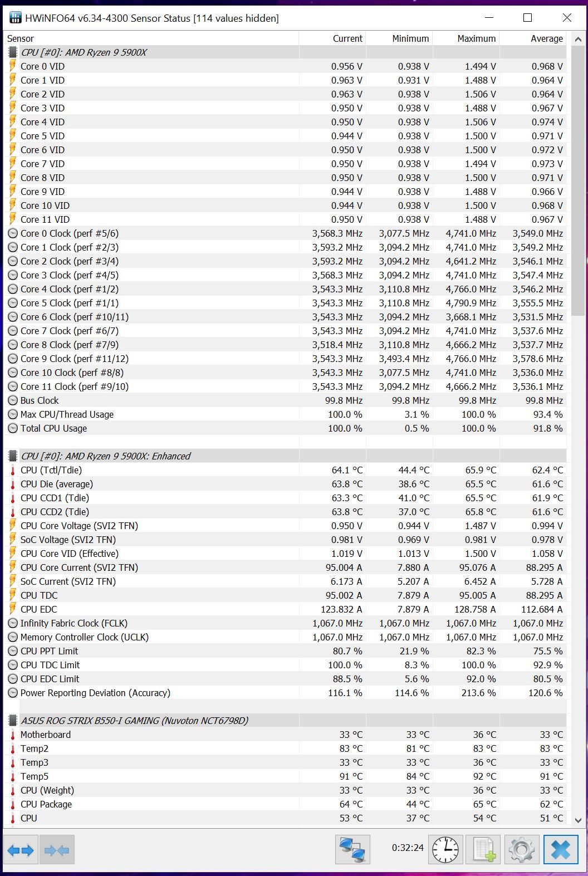Screen dimensions: 588x876
Task: Click the collapse columns arrows button
Action: click(x=57, y=850)
